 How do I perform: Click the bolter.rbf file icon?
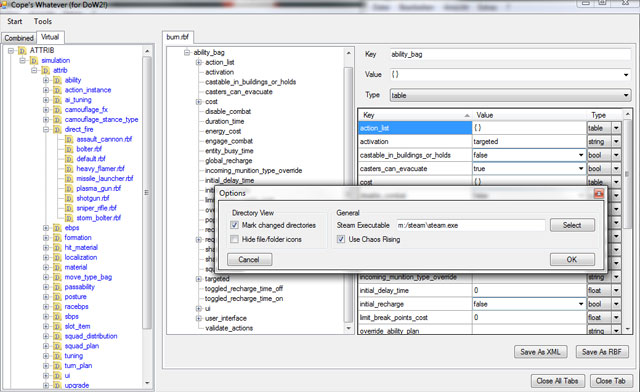pyautogui.click(x=69, y=149)
